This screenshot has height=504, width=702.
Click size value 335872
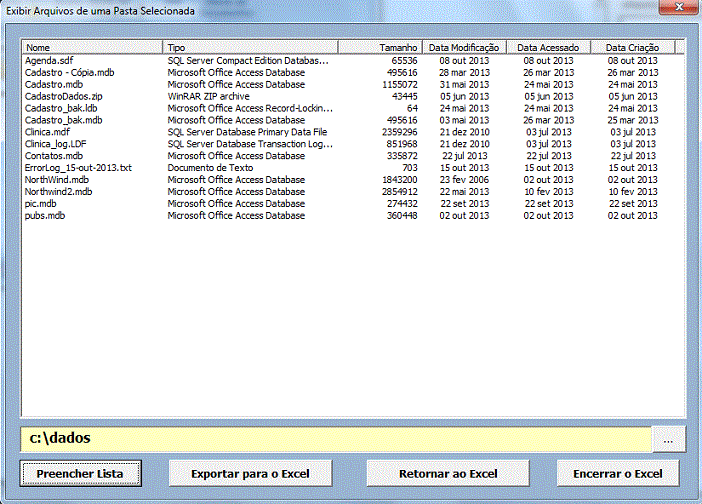(x=402, y=156)
